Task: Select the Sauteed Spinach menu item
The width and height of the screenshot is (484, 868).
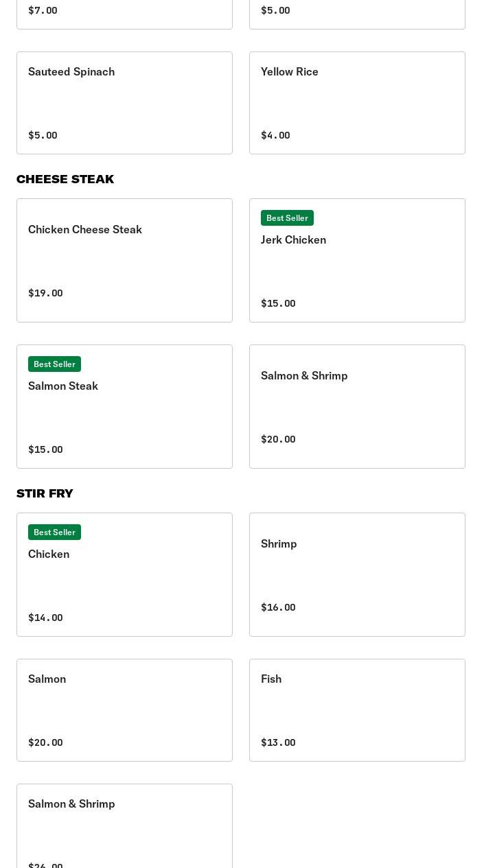Action: point(124,103)
